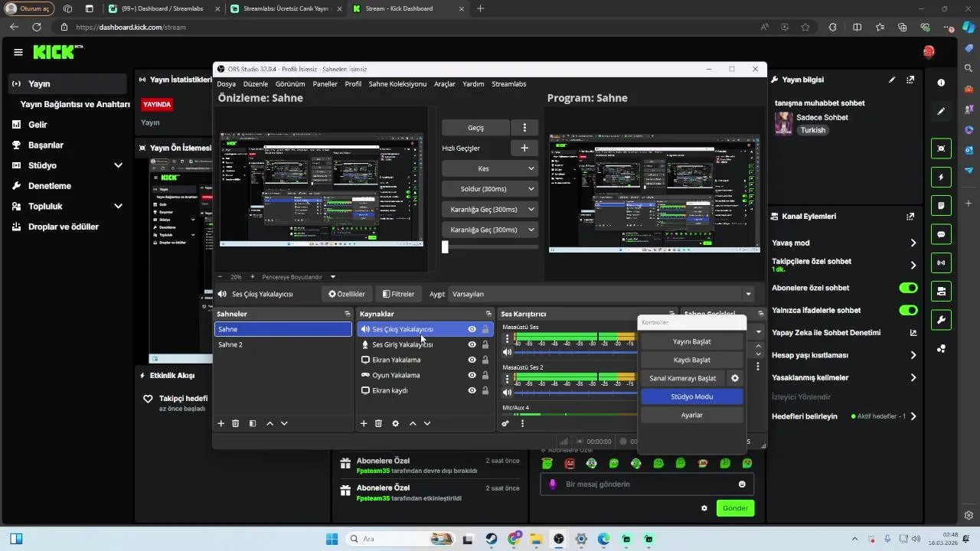Move scene down in Sahneler panel

[284, 423]
